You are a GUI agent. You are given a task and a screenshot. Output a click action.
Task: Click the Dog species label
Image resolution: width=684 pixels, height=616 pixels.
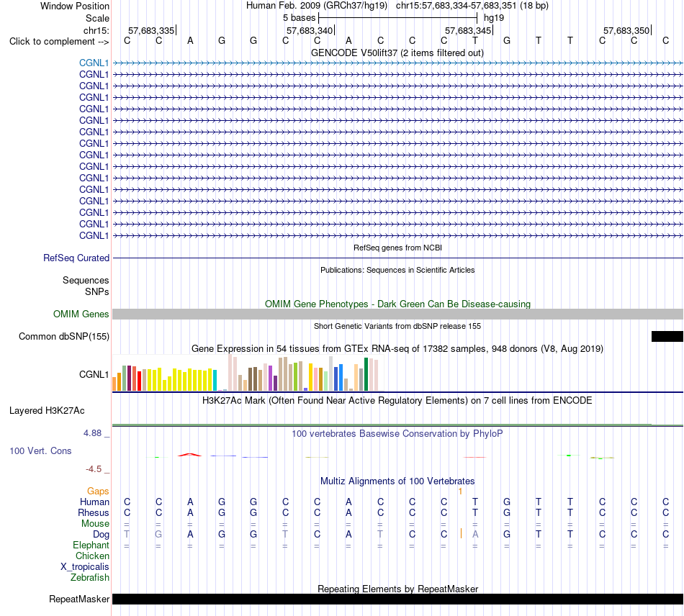pos(101,535)
